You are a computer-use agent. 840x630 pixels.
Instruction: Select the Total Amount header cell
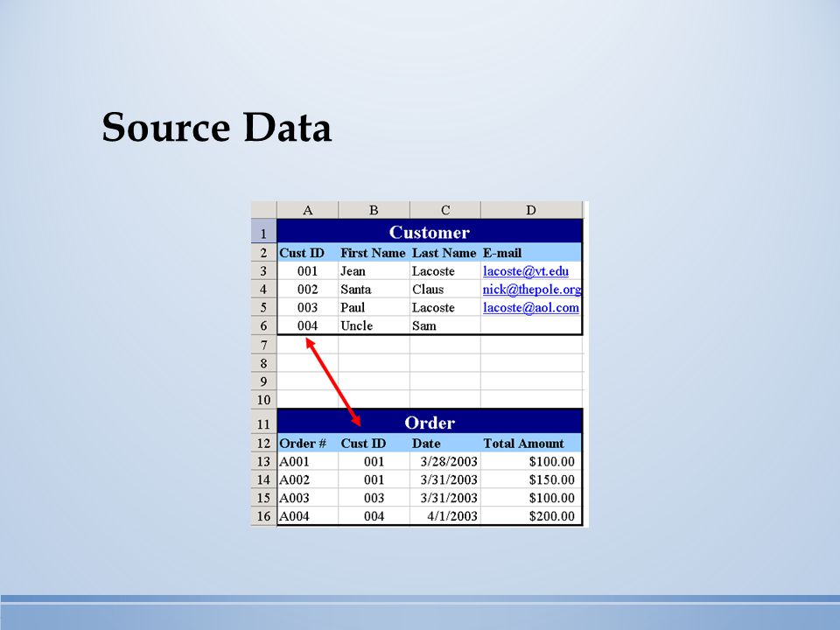click(531, 443)
